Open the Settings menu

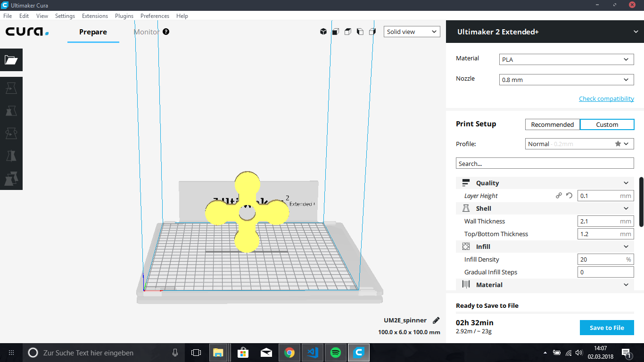65,16
